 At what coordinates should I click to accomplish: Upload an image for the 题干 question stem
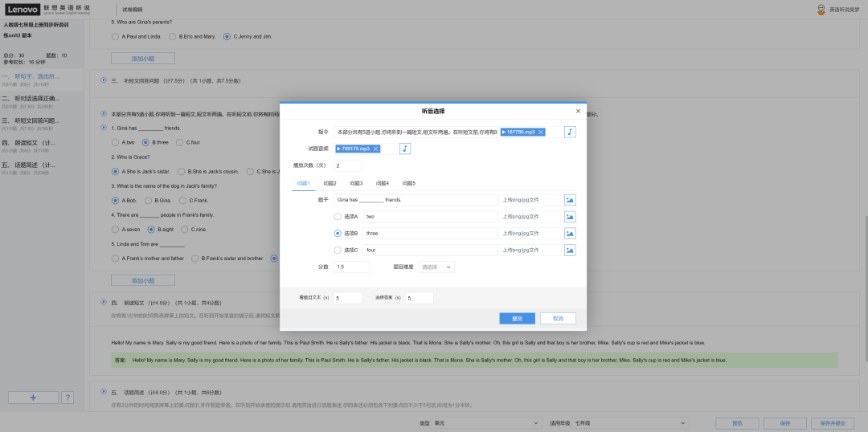point(570,200)
